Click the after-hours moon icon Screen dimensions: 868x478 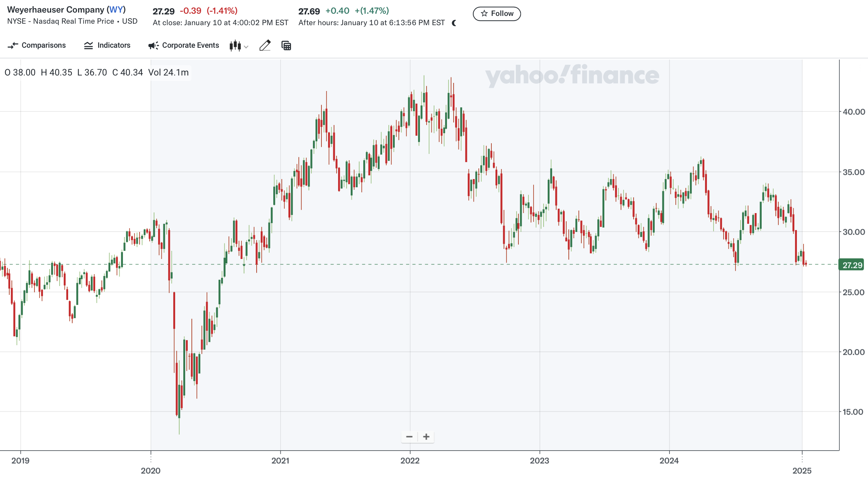pyautogui.click(x=454, y=23)
